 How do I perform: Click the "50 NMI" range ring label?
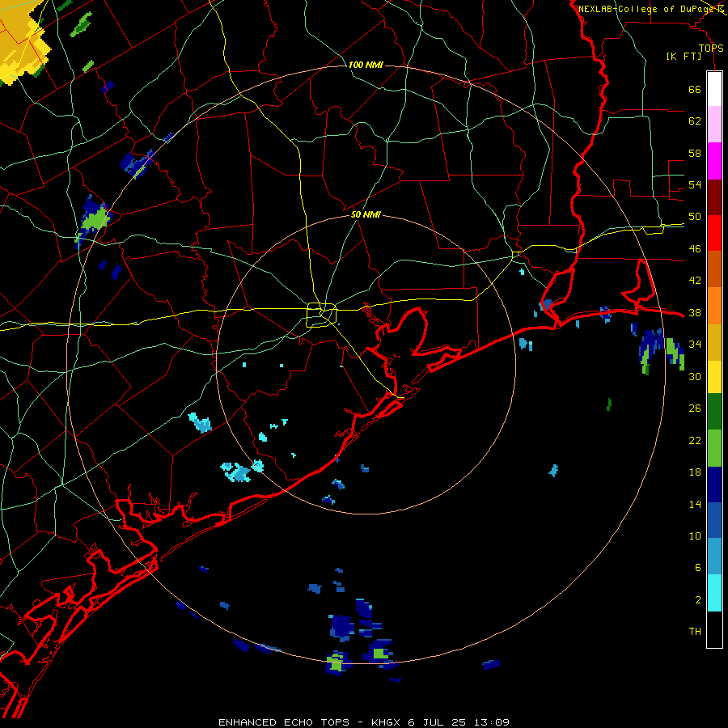coord(366,214)
